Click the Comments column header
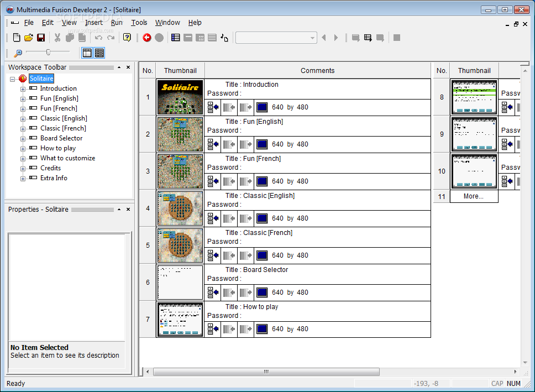 [x=317, y=71]
